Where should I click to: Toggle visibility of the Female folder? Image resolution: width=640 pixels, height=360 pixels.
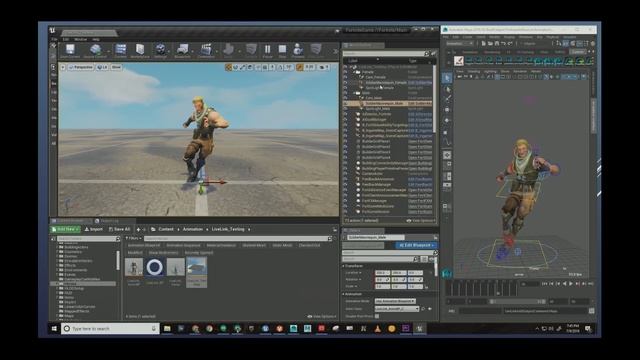[346, 72]
